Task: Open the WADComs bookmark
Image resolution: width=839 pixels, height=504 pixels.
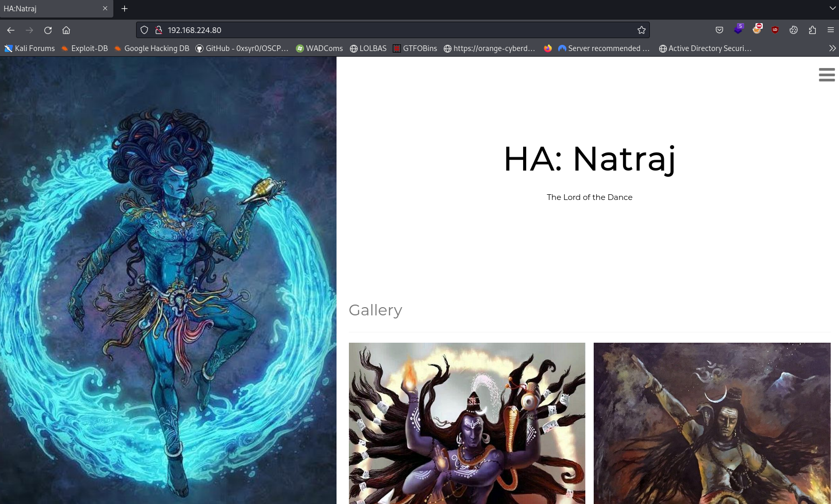Action: point(319,48)
